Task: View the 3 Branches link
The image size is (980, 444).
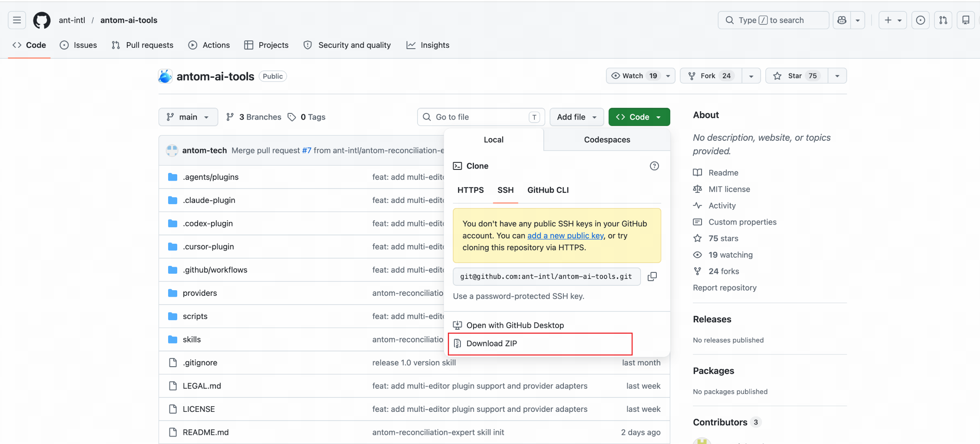Action: [254, 117]
